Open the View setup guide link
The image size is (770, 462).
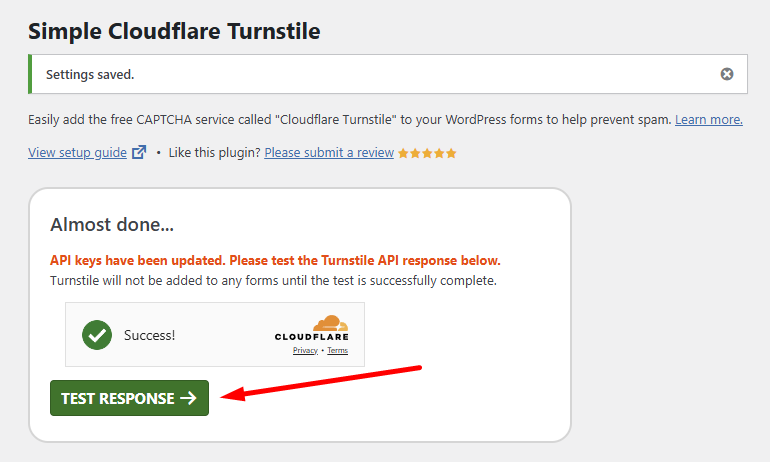[77, 153]
